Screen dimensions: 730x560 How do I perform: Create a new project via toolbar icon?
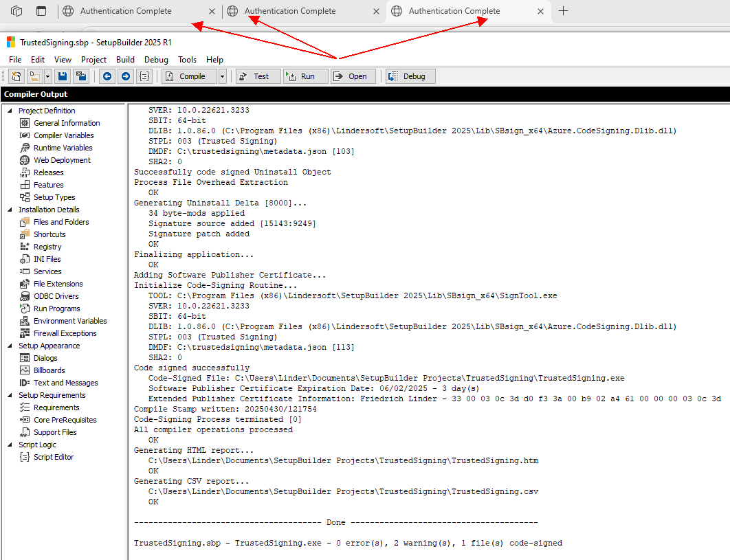click(x=15, y=76)
